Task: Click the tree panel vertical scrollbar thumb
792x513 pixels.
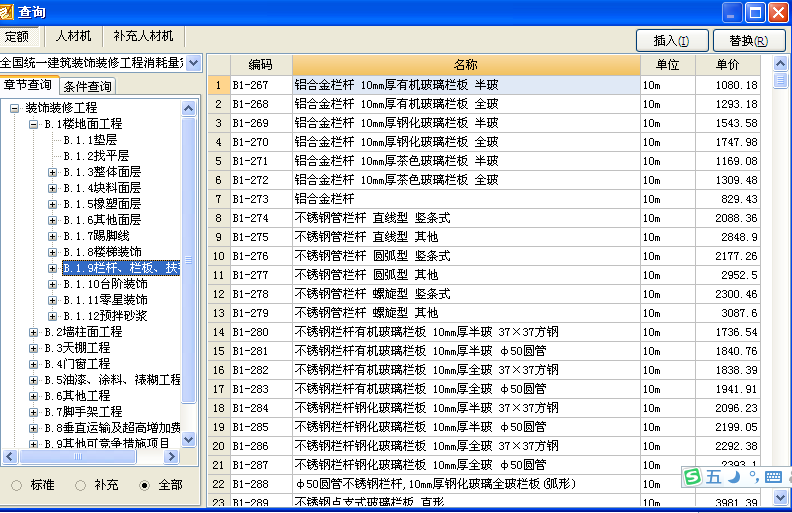Action: coord(188,260)
